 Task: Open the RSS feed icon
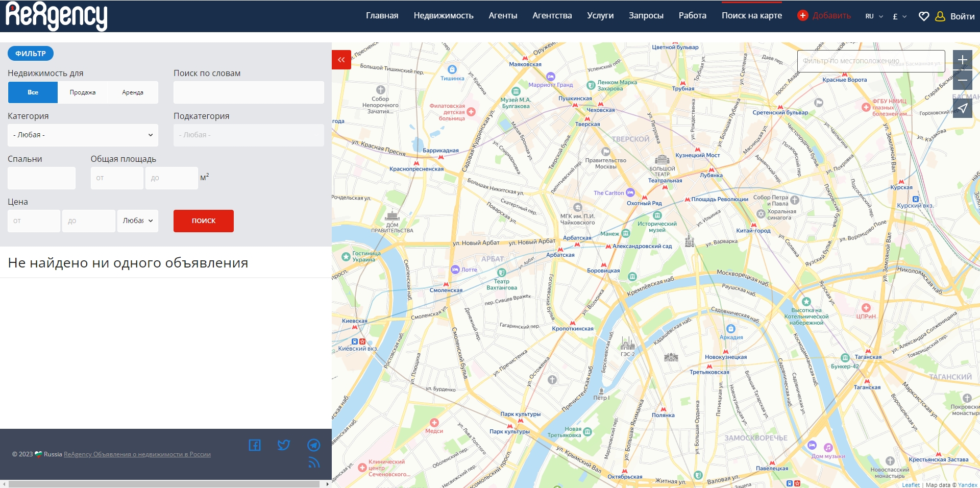[313, 463]
